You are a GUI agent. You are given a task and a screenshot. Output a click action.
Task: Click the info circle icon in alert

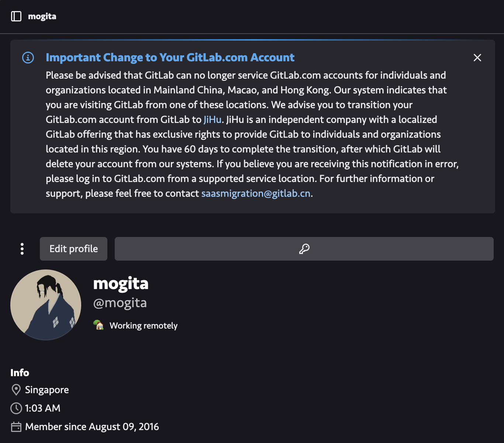(28, 58)
